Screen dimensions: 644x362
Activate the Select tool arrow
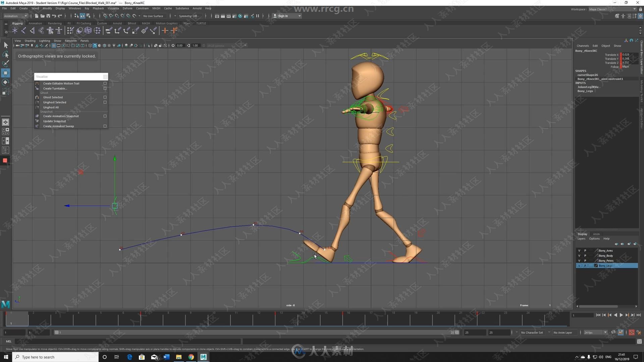pyautogui.click(x=6, y=45)
